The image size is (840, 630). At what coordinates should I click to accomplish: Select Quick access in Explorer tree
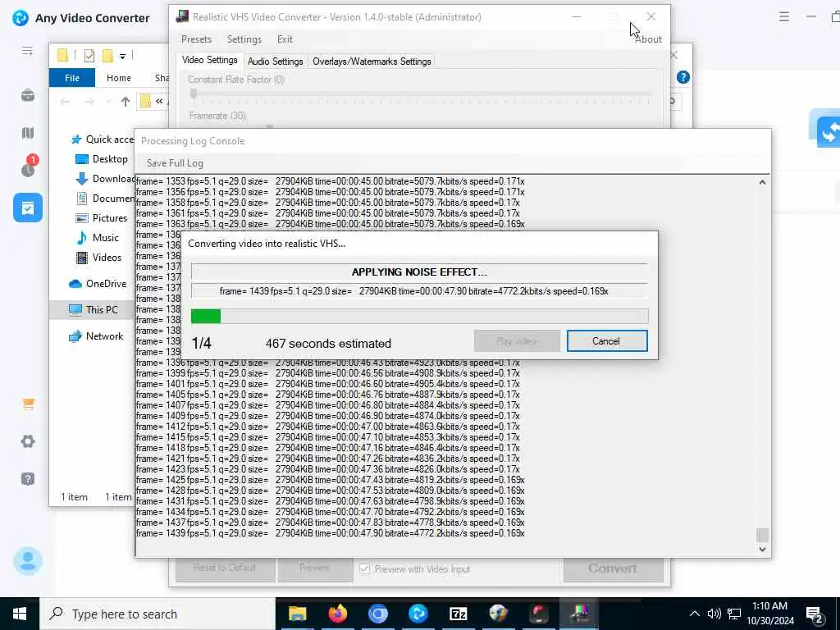click(x=103, y=139)
